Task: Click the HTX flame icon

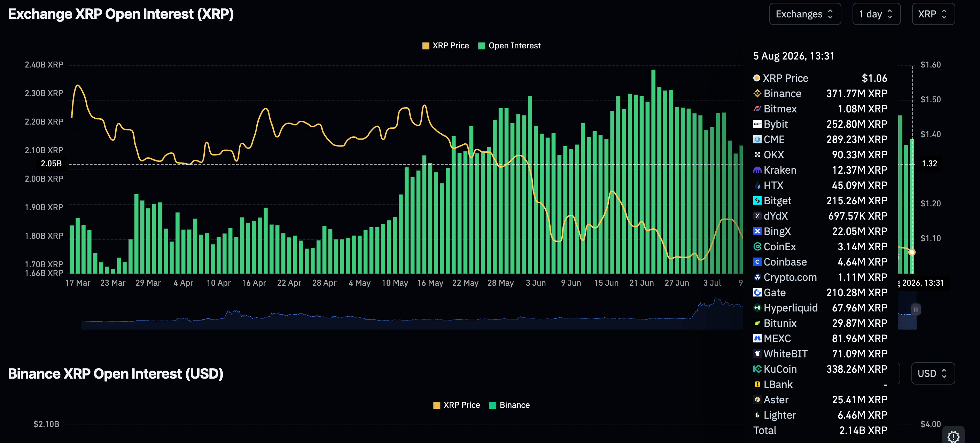Action: tap(757, 185)
